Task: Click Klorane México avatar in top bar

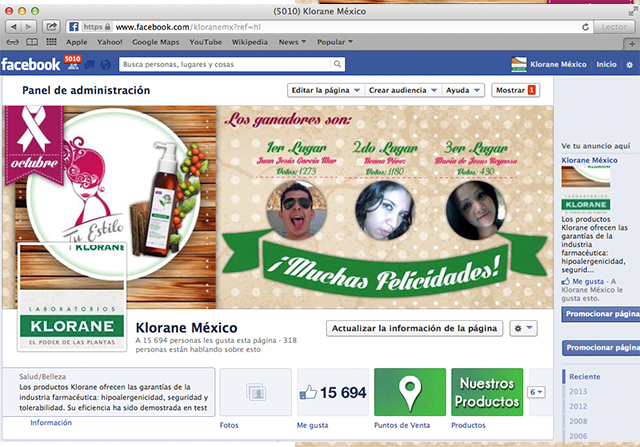Action: coord(519,64)
